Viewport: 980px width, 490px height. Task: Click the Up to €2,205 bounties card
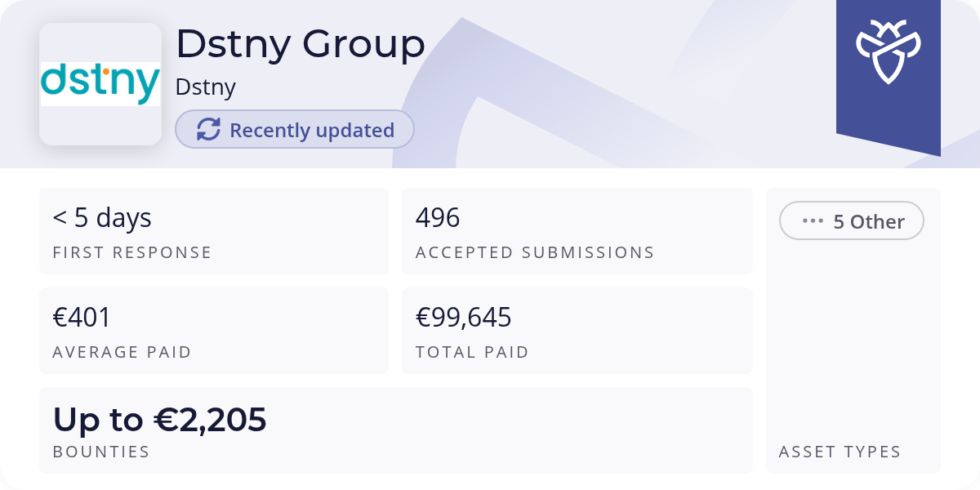(x=396, y=430)
